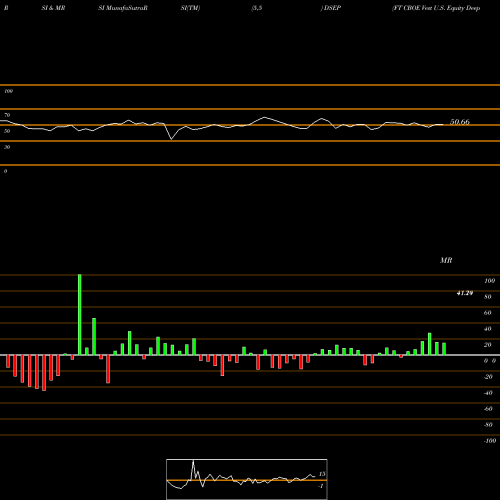Viewport: 500px width, 500px height.
Task: Click the 80 label on MR axis
Action: pos(488,297)
